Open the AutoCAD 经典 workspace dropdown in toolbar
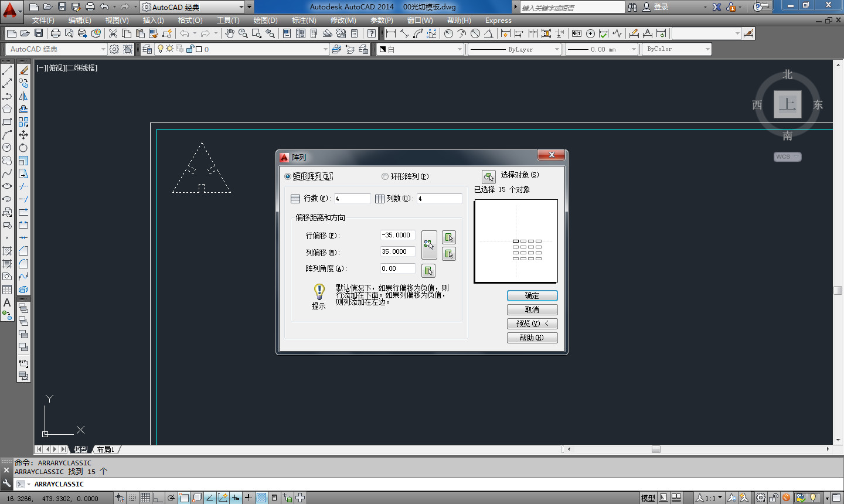Screen dimensions: 844x504 [57, 49]
